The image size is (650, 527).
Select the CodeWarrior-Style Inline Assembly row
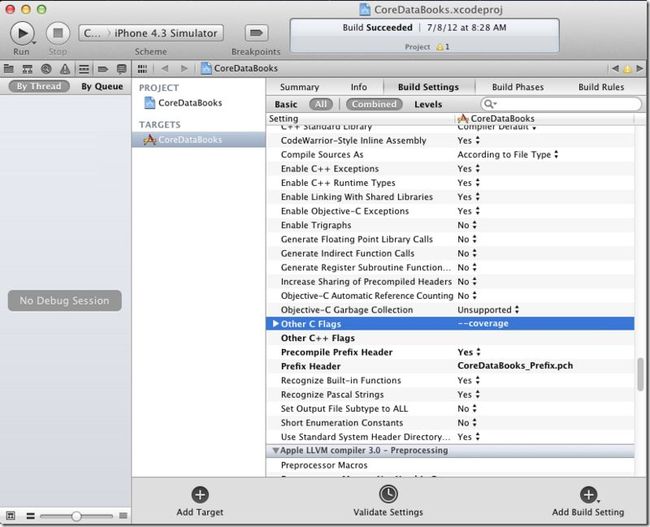450,141
